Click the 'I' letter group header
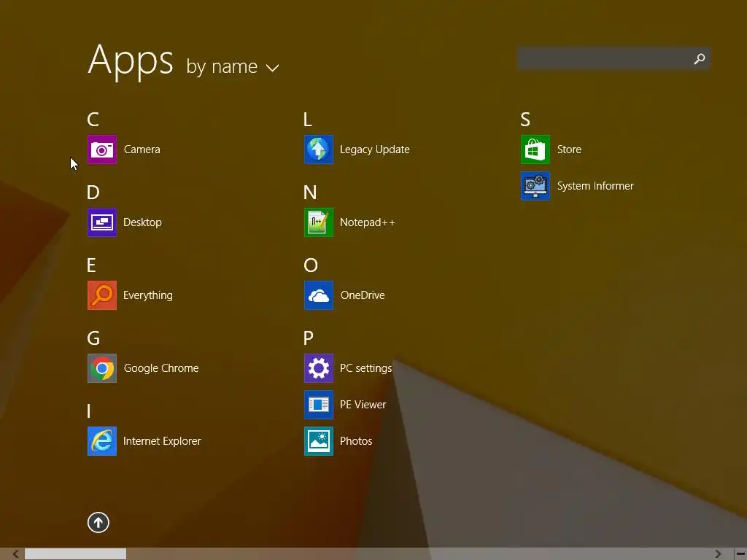The image size is (747, 560). (x=88, y=411)
